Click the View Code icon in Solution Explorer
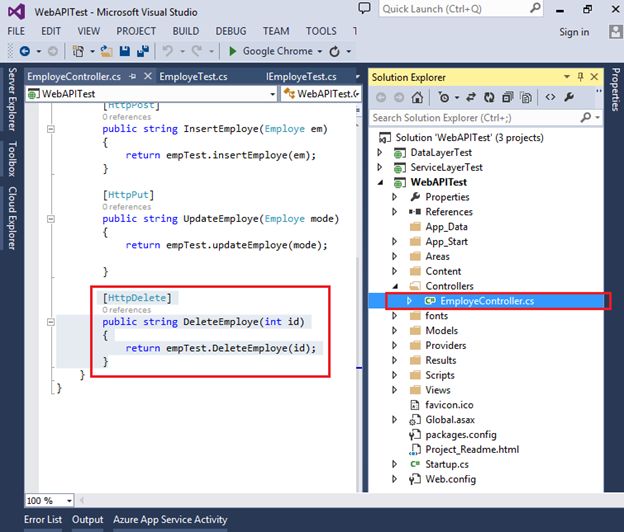Image resolution: width=624 pixels, height=532 pixels. point(550,97)
